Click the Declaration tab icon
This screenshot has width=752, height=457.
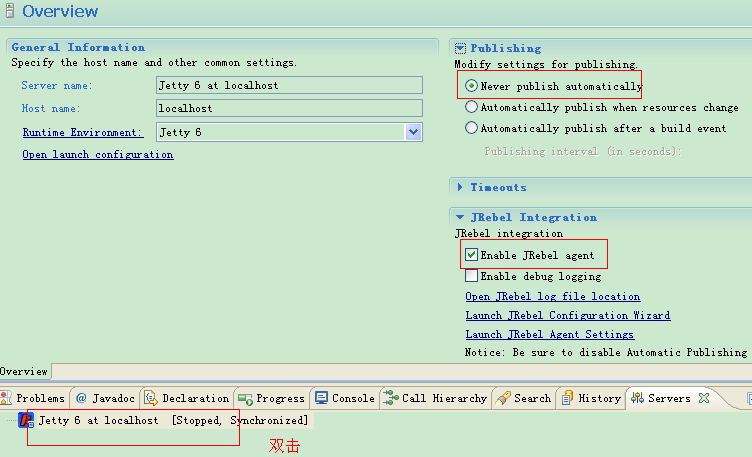(151, 398)
